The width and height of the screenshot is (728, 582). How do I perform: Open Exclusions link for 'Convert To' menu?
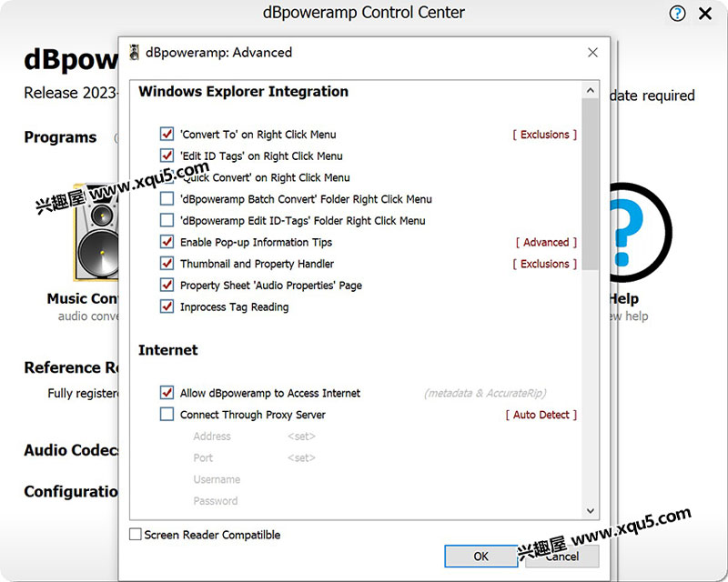544,134
